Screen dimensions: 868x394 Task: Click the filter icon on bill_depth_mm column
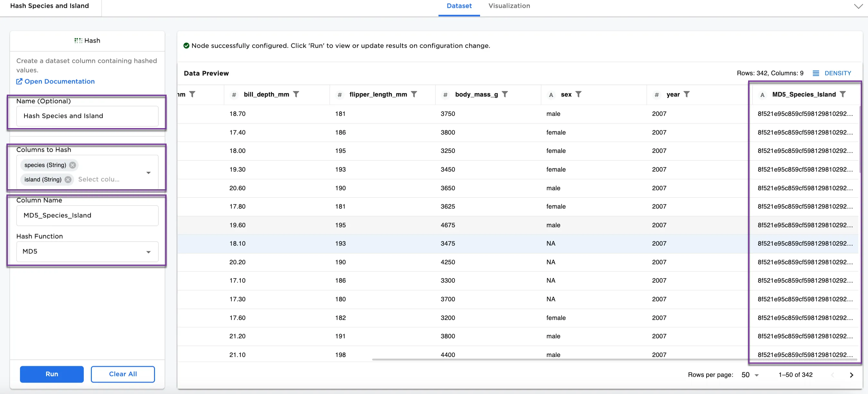point(296,94)
